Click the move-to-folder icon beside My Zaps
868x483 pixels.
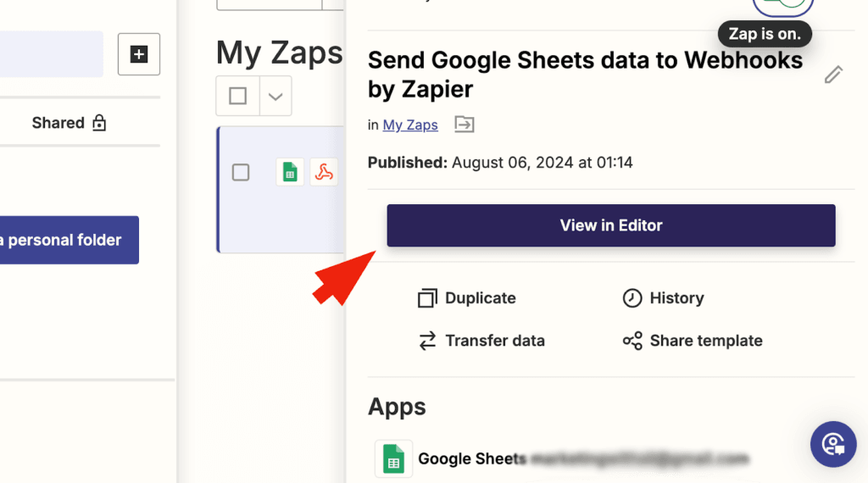pos(464,125)
